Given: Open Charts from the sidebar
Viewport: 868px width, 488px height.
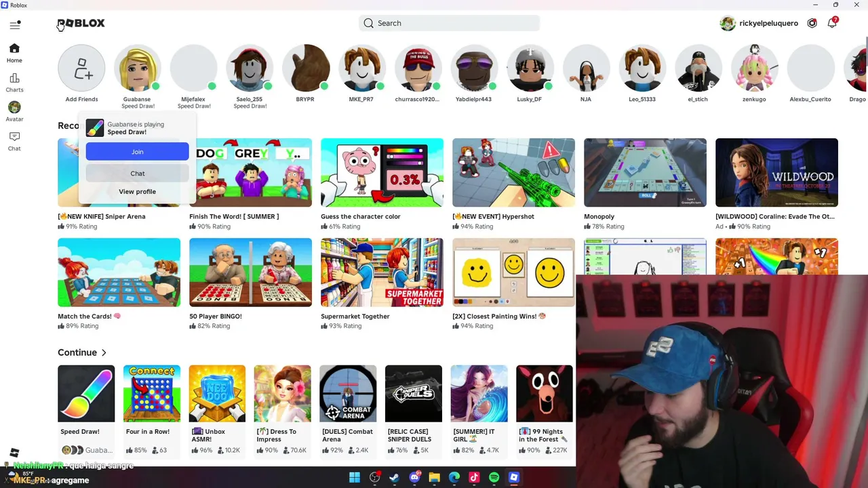Looking at the screenshot, I should tap(14, 83).
